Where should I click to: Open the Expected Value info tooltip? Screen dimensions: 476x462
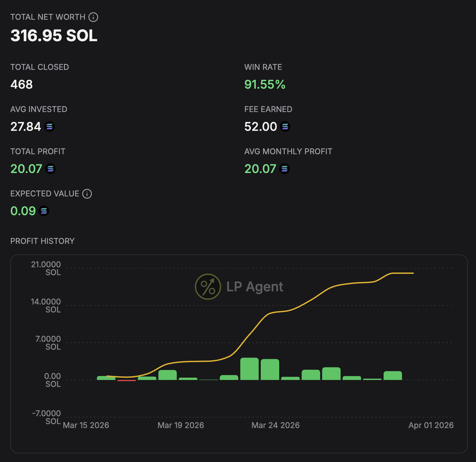point(87,194)
